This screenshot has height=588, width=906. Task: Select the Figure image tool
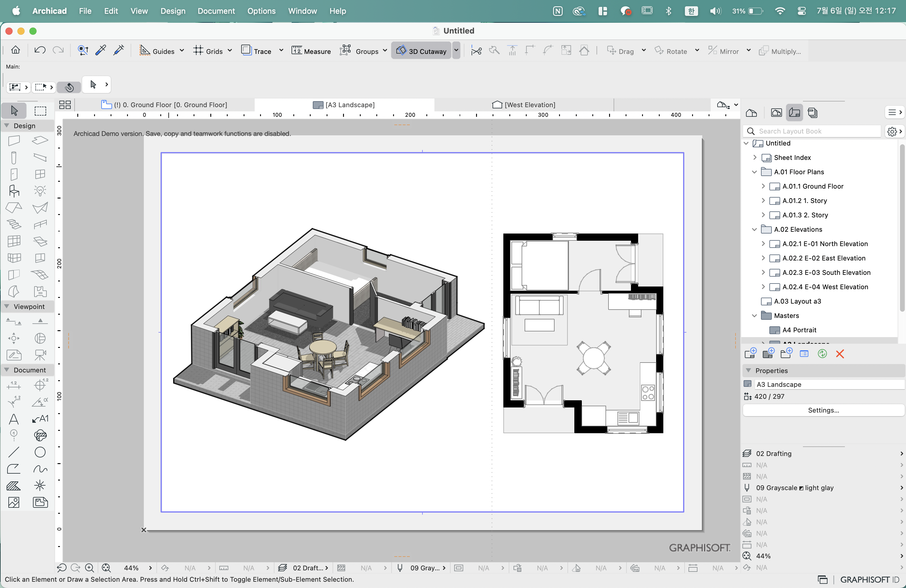pyautogui.click(x=14, y=502)
